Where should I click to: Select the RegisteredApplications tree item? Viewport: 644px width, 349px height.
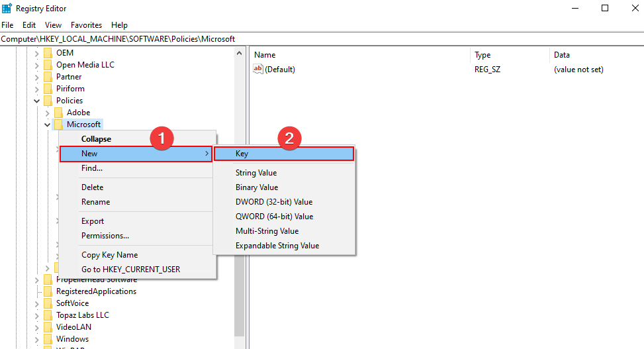[96, 291]
